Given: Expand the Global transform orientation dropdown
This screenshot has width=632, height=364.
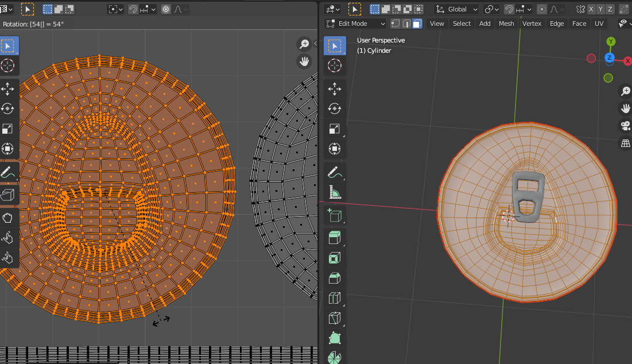Looking at the screenshot, I should (457, 9).
